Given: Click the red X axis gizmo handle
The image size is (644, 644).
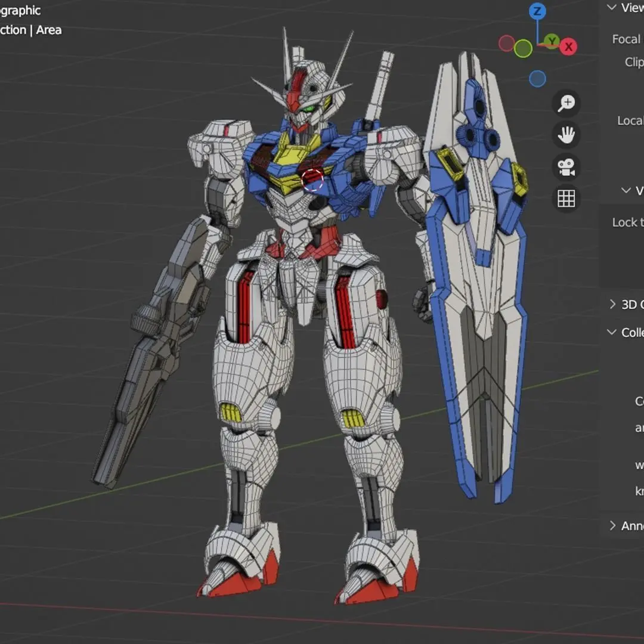Looking at the screenshot, I should 568,47.
